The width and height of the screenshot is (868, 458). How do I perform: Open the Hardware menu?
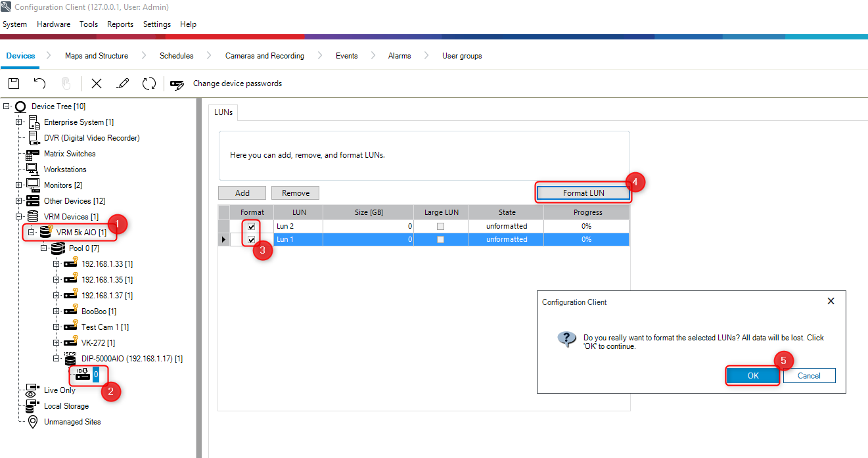pyautogui.click(x=53, y=24)
